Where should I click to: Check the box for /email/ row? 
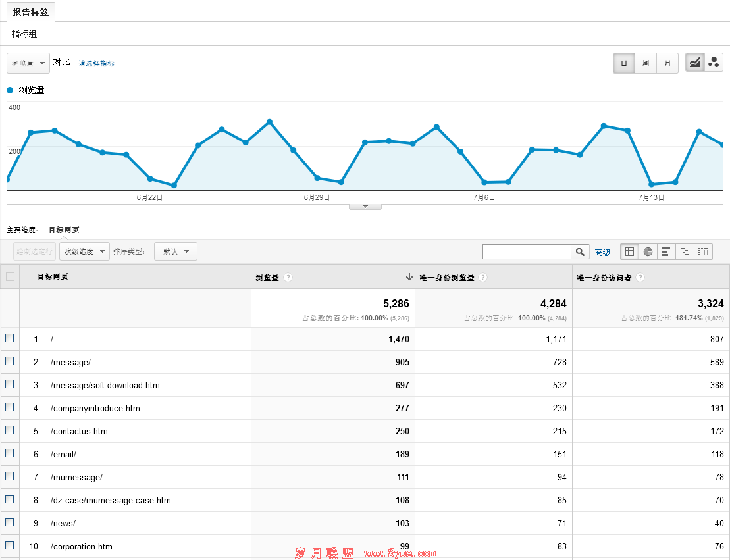pos(10,453)
